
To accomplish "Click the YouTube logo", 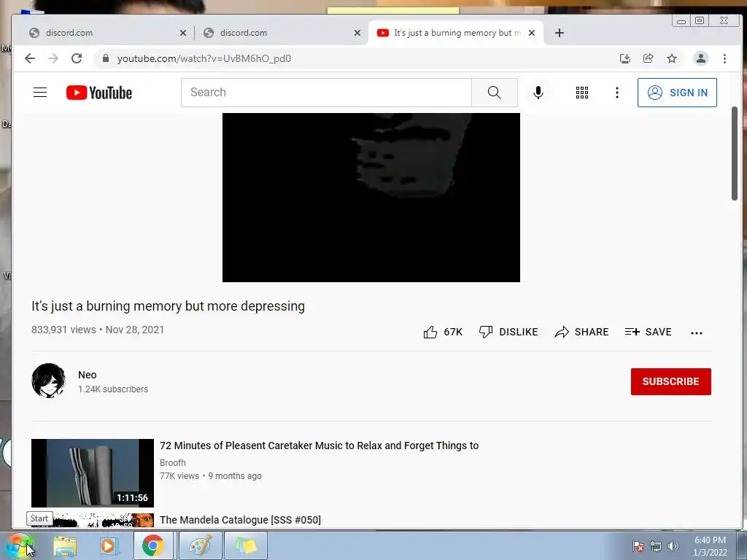I will coord(99,93).
